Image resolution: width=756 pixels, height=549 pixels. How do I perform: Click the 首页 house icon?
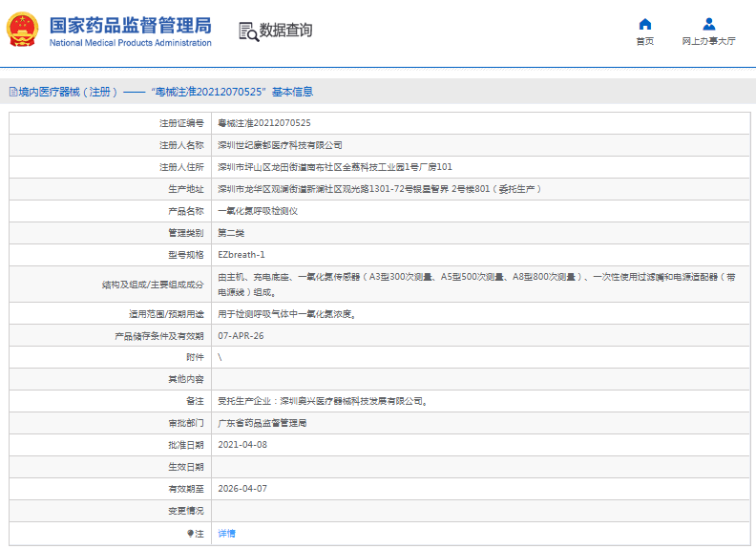645,24
